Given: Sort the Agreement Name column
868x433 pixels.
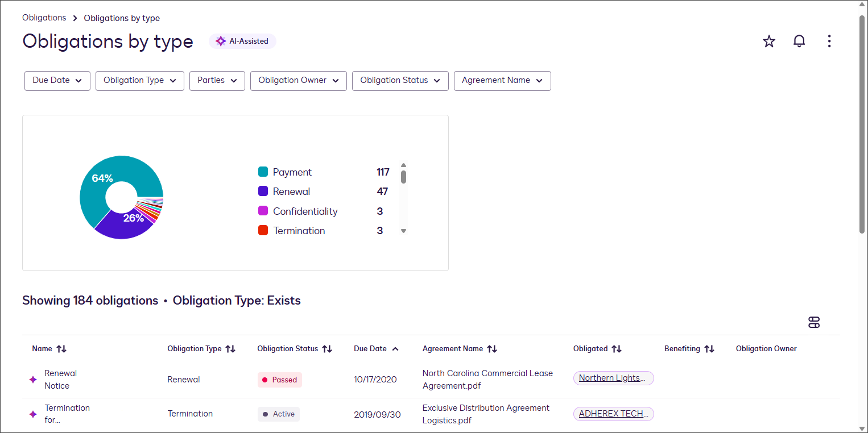Looking at the screenshot, I should point(493,348).
